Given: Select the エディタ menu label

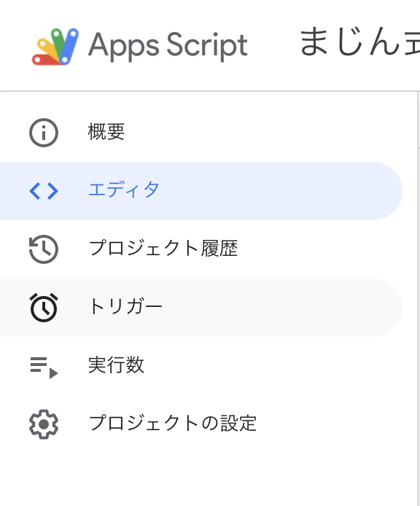Looking at the screenshot, I should (124, 190).
